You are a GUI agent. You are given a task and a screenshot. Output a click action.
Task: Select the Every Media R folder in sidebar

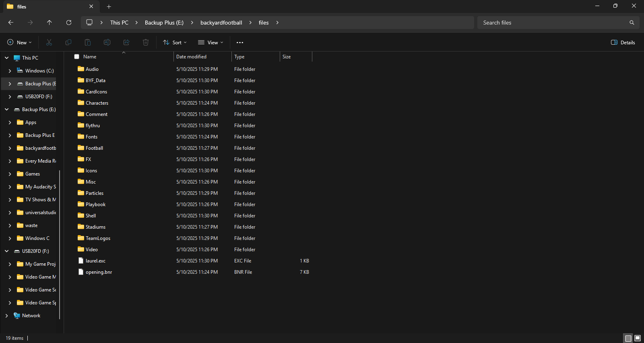pyautogui.click(x=41, y=161)
